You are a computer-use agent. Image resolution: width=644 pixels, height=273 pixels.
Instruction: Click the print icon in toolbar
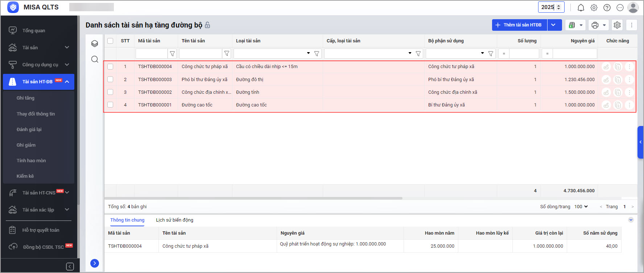(x=595, y=25)
